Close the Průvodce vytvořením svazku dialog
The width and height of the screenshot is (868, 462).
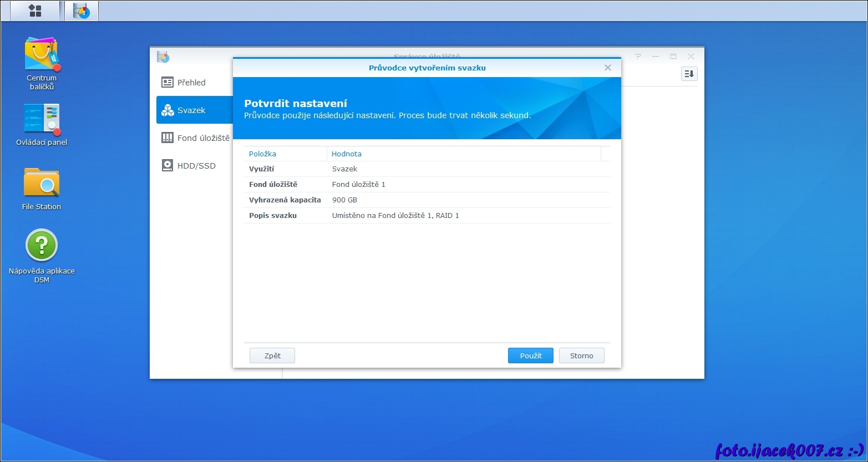(608, 68)
